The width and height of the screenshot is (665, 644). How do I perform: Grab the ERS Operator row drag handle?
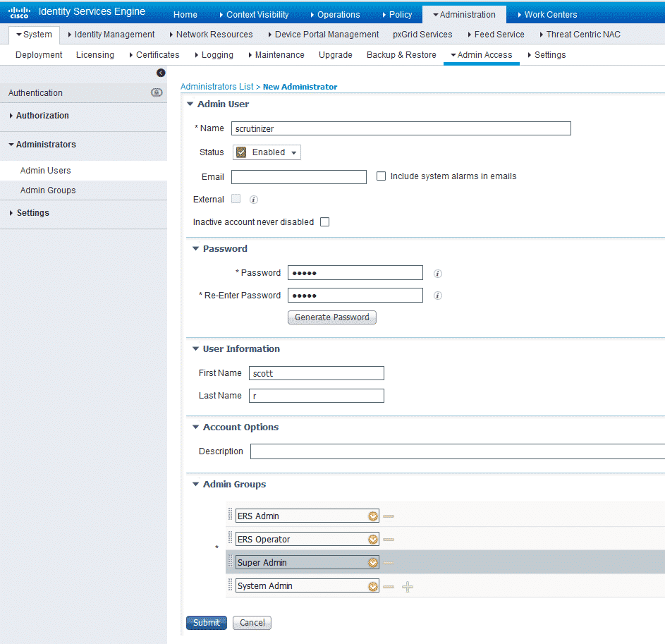point(231,537)
